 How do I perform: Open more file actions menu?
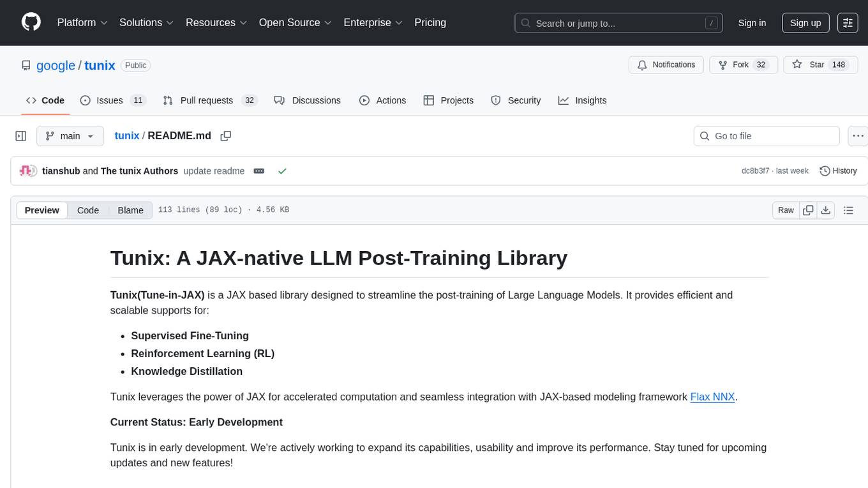pyautogui.click(x=858, y=136)
